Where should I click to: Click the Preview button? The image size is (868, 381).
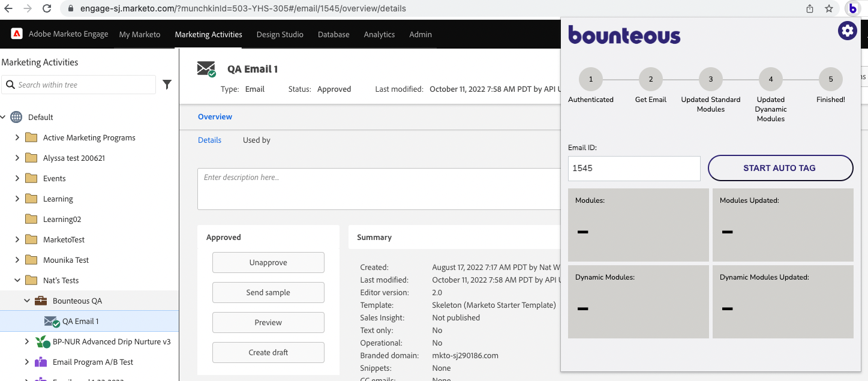pos(268,322)
